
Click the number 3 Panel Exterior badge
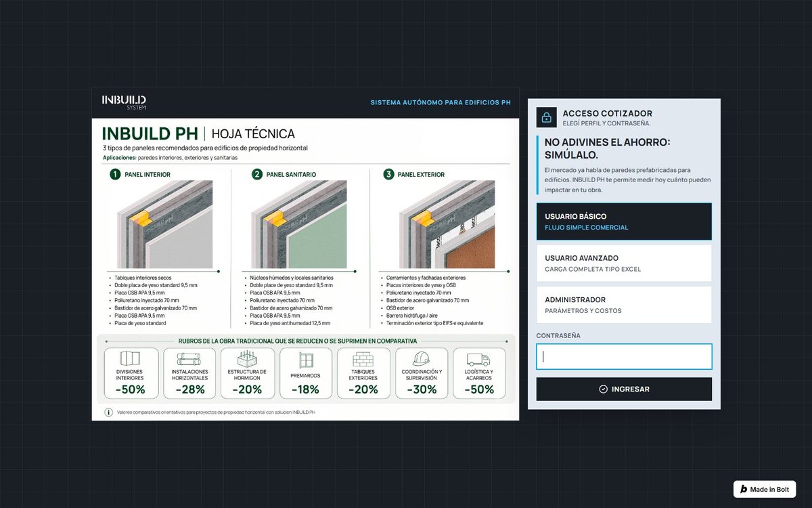[x=388, y=174]
